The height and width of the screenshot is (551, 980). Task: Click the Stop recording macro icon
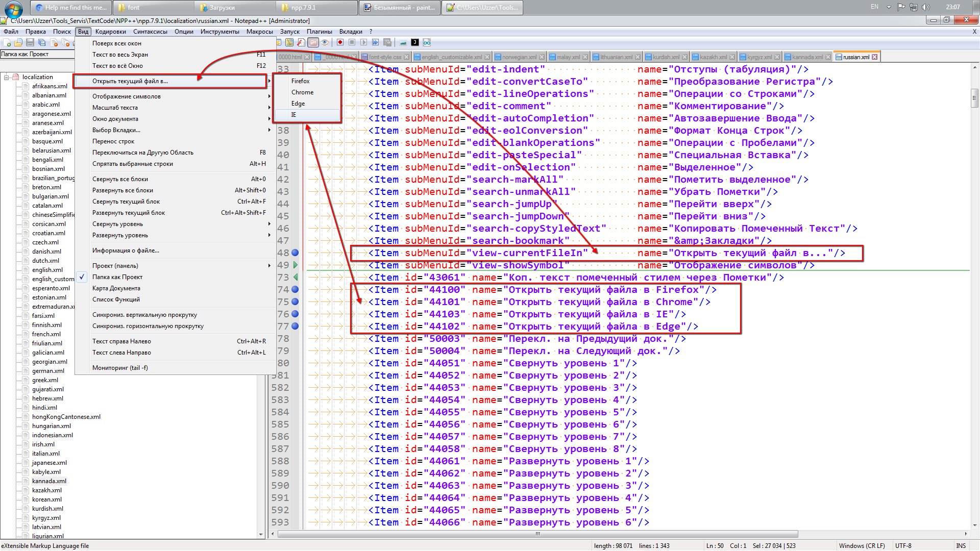(352, 42)
